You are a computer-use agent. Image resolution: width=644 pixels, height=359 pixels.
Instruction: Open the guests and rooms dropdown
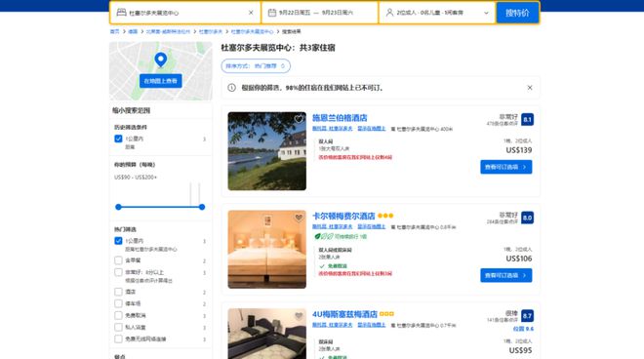(x=437, y=13)
